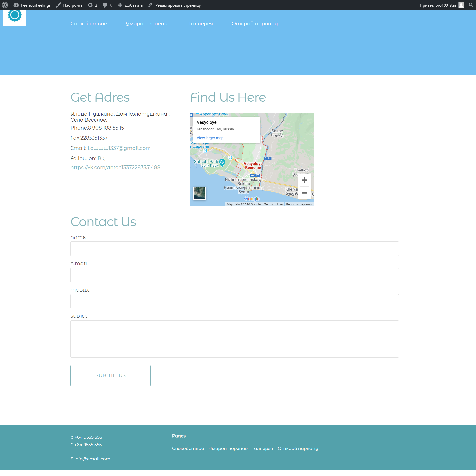This screenshot has width=476, height=476.
Task: Click the Submit Us button
Action: tap(111, 375)
